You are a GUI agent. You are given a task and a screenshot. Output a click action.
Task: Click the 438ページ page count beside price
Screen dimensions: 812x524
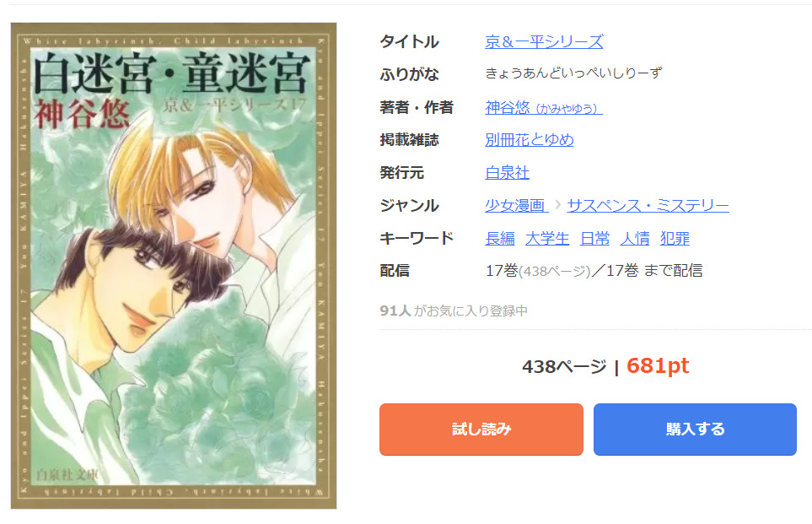564,367
